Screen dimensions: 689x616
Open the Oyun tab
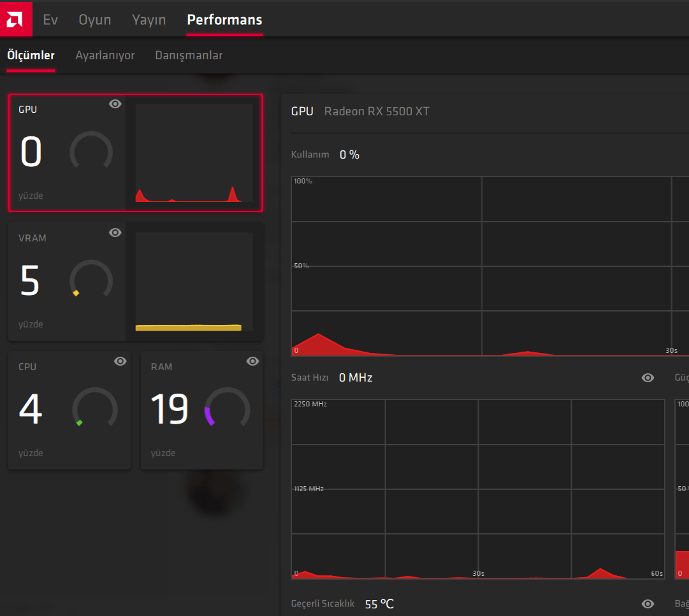tap(95, 20)
